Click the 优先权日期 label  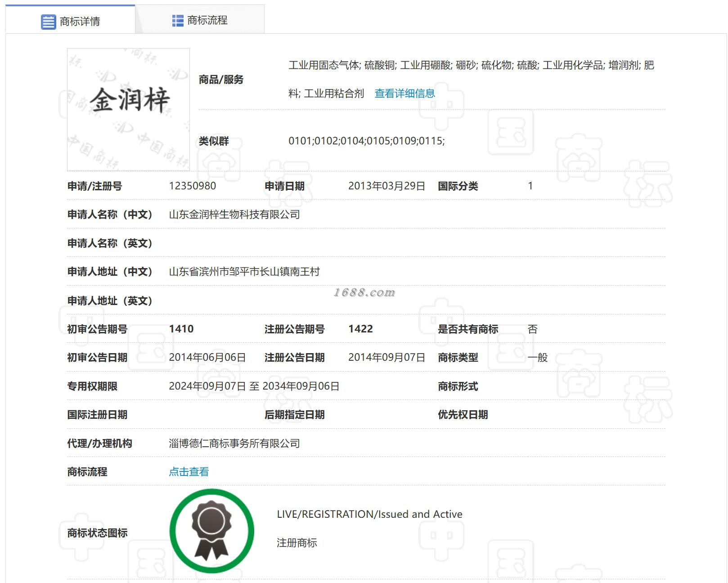463,415
